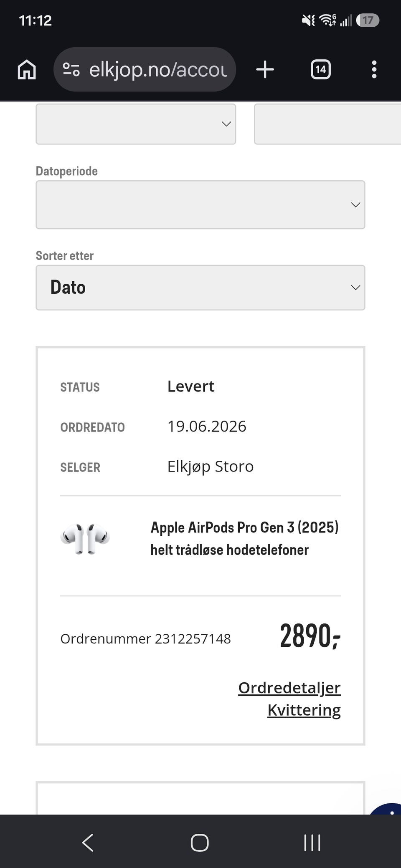Viewport: 401px width, 868px height.
Task: Open Kvittering receipt link
Action: (304, 710)
